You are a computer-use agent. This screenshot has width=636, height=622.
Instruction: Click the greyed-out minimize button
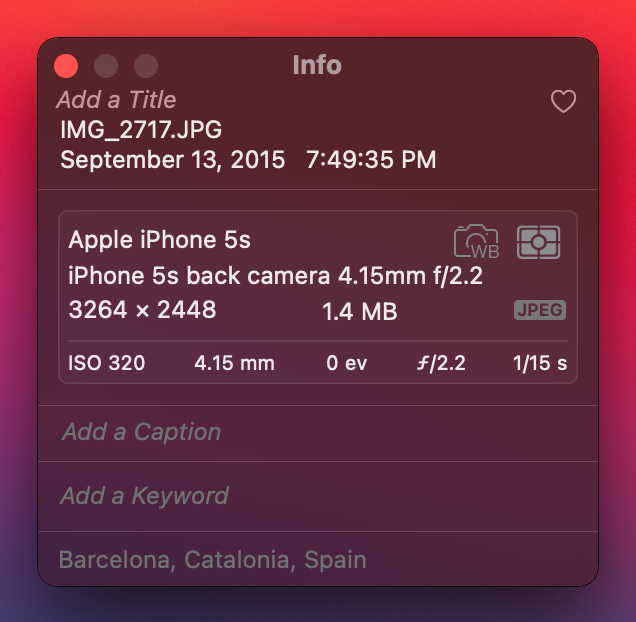(106, 66)
